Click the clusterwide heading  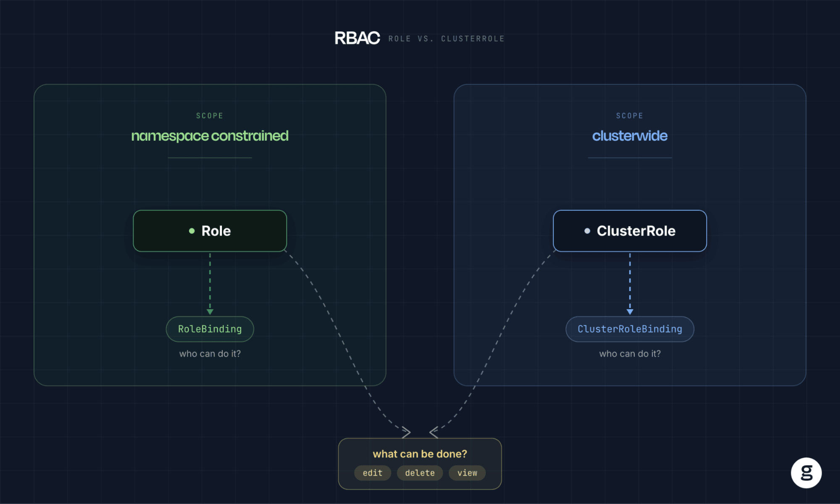click(630, 136)
